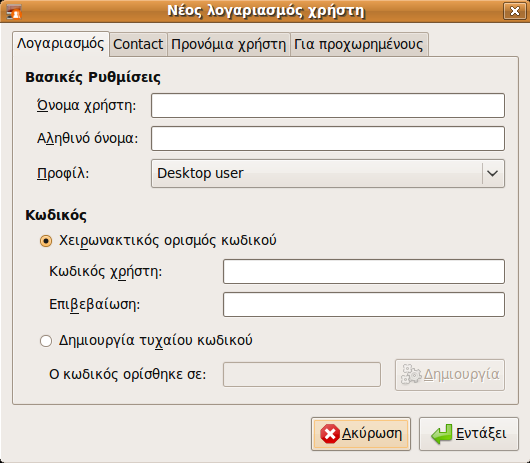Focus the Αληθινό όνομα input field

coord(328,139)
